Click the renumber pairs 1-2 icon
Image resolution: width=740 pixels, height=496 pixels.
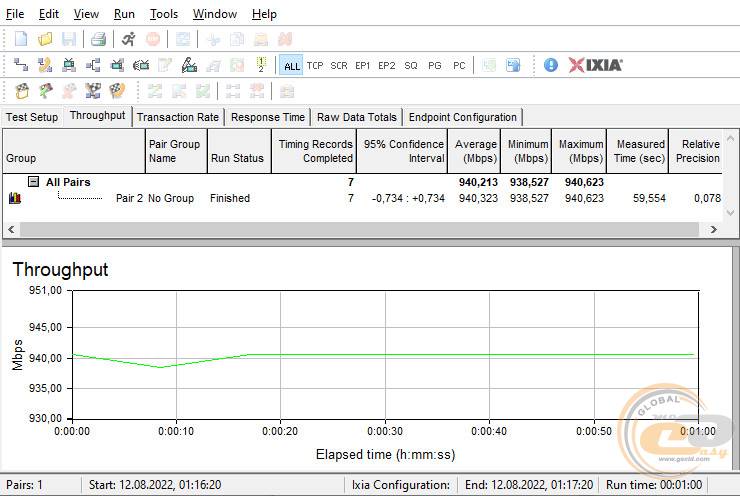(x=261, y=65)
